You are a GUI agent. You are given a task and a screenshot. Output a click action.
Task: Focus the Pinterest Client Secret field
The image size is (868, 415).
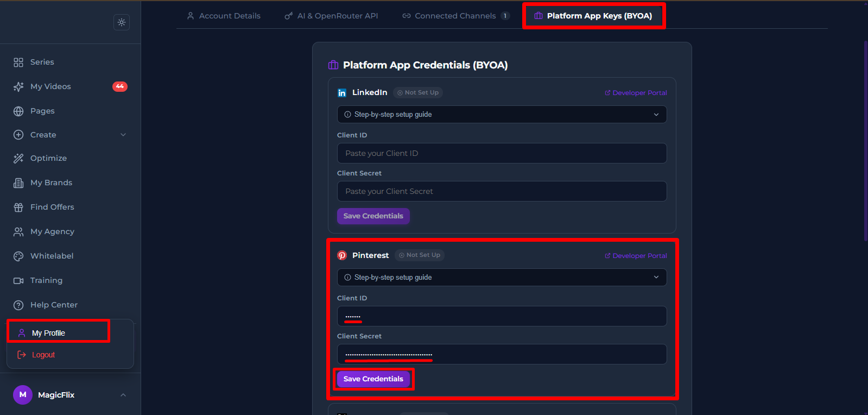pos(502,354)
